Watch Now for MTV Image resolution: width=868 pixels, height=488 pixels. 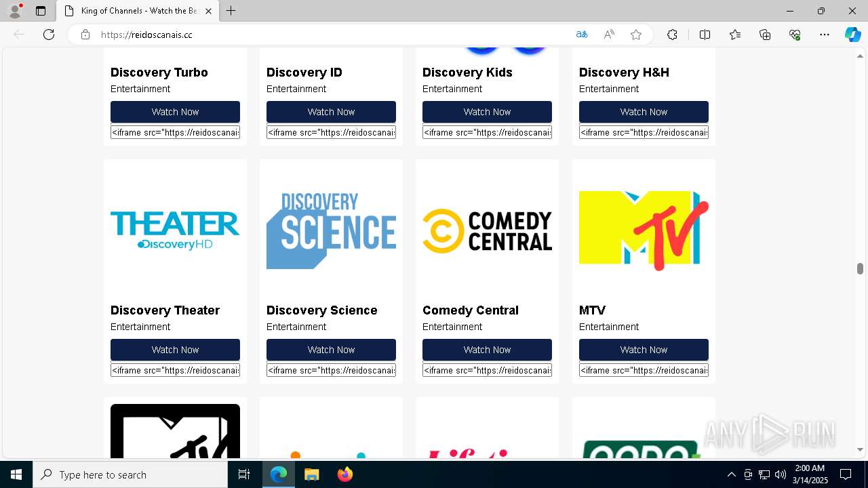pos(644,350)
